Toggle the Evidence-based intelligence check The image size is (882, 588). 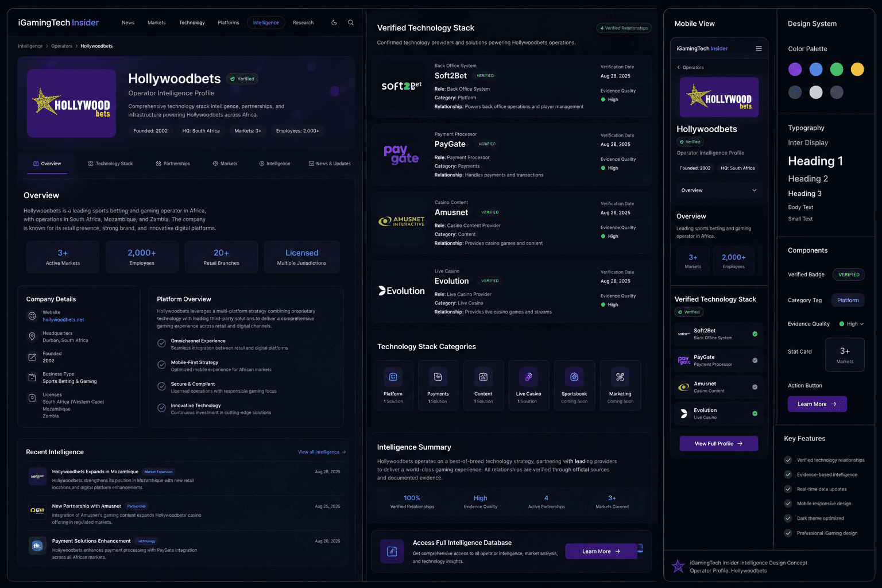788,474
